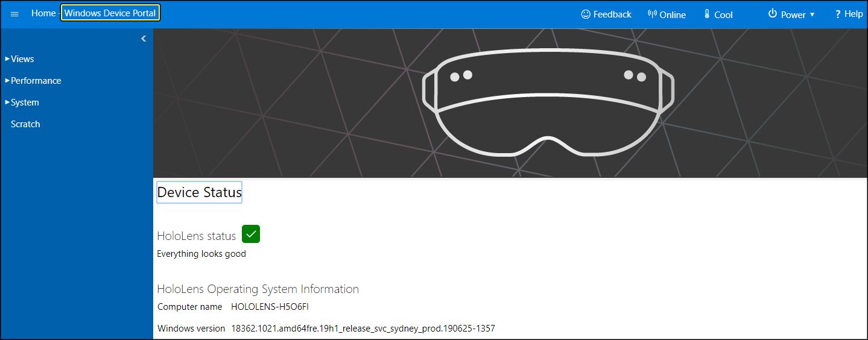Viewport: 868px width, 340px height.
Task: Click the Device Status heading
Action: 199,192
